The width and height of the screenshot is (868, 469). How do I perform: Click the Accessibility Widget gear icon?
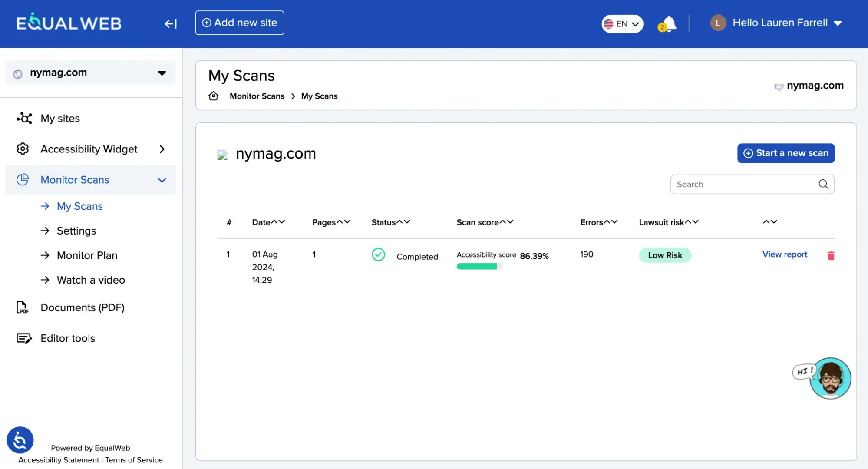(23, 149)
